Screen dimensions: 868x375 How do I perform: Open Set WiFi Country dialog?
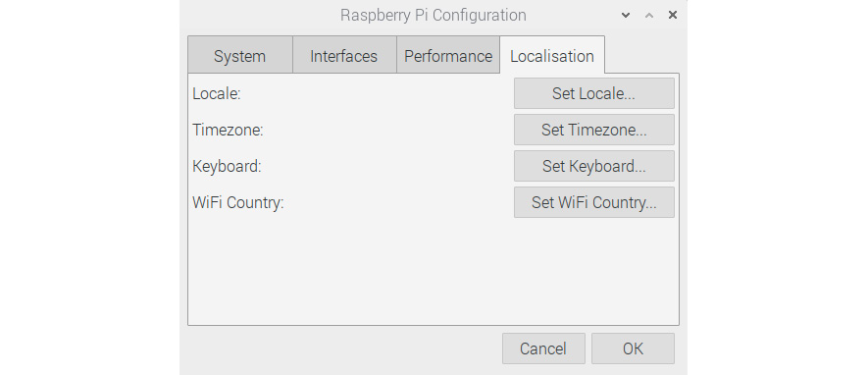coord(594,202)
